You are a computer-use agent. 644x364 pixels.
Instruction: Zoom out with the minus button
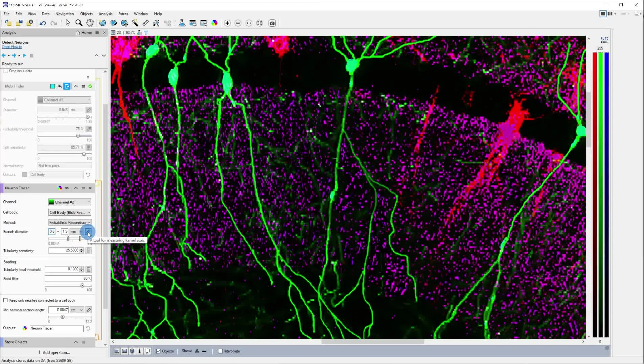point(238,23)
